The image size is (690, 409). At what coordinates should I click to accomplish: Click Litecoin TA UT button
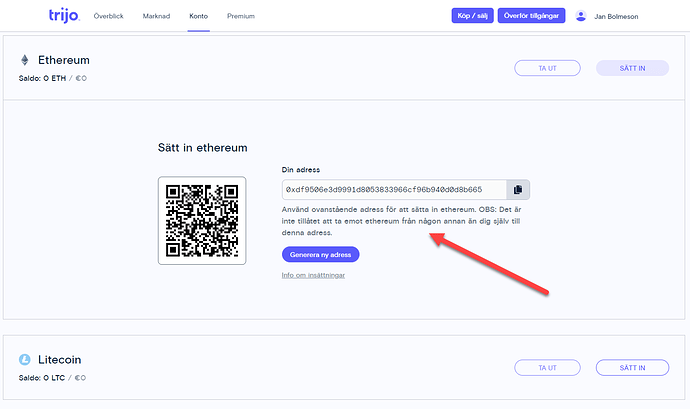(x=546, y=368)
